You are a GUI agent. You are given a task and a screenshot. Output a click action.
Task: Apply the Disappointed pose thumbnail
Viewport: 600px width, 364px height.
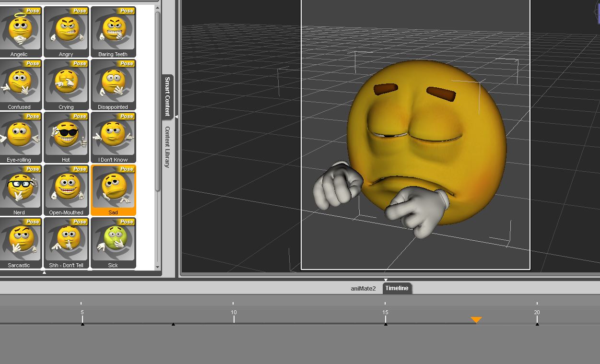[113, 84]
